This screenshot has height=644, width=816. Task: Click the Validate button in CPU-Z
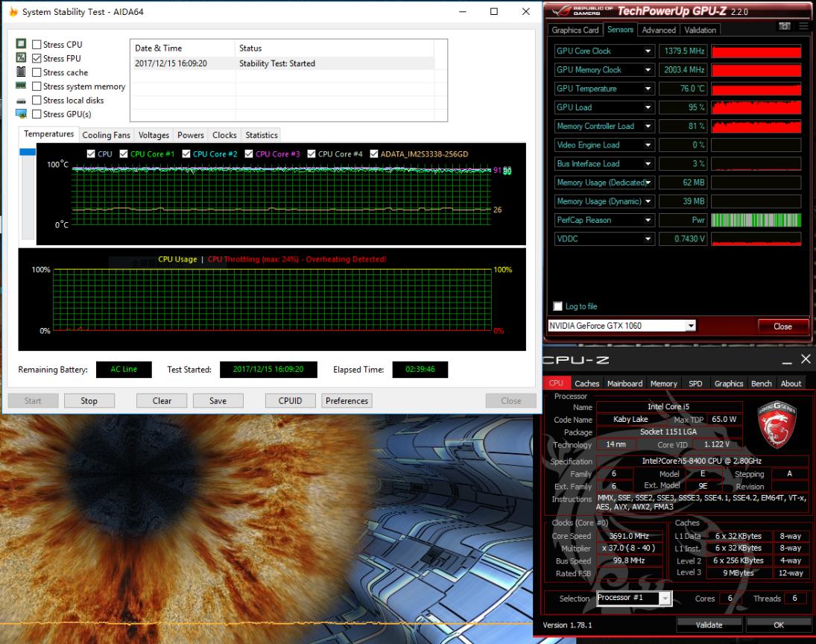(x=709, y=625)
